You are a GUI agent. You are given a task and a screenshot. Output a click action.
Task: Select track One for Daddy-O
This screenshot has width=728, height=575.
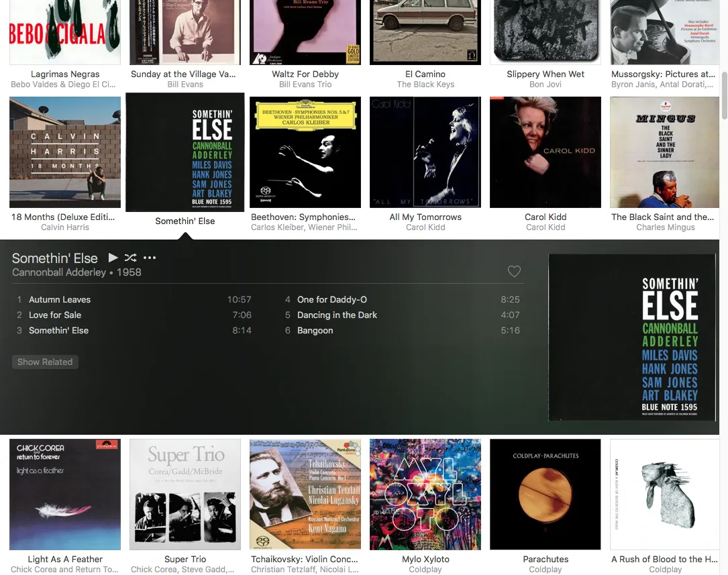[402, 300]
